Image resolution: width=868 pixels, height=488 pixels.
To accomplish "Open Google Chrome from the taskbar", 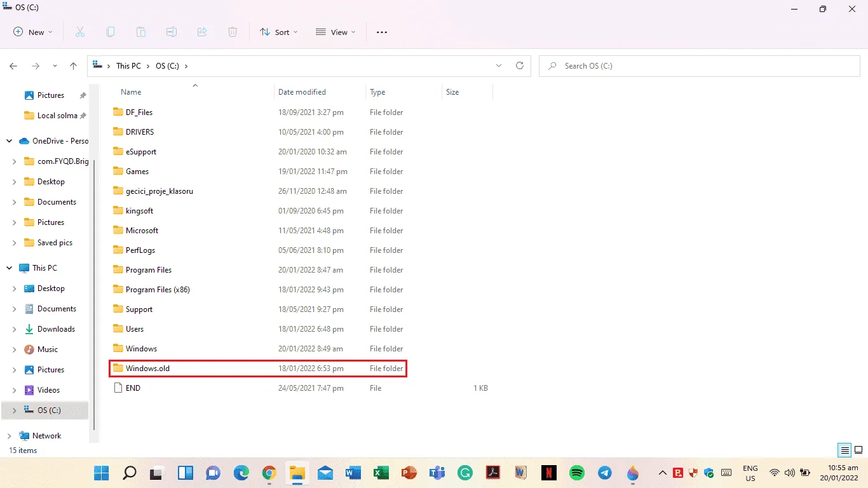I will (269, 473).
